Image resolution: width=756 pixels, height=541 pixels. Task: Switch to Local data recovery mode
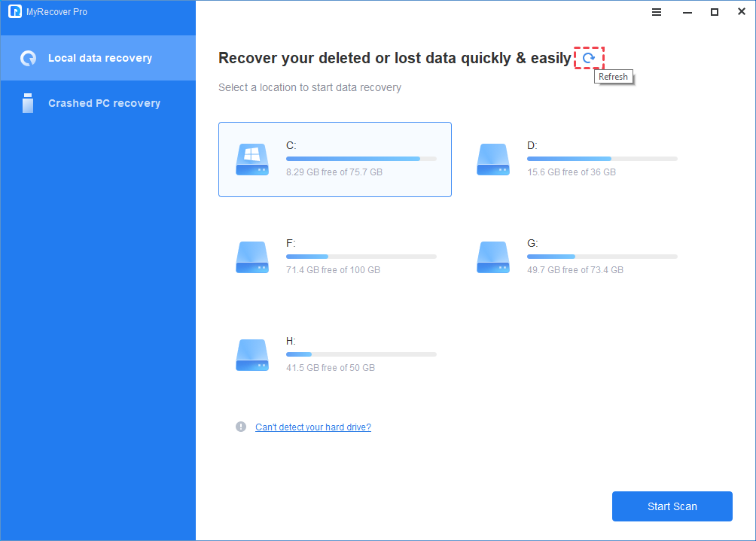click(98, 57)
